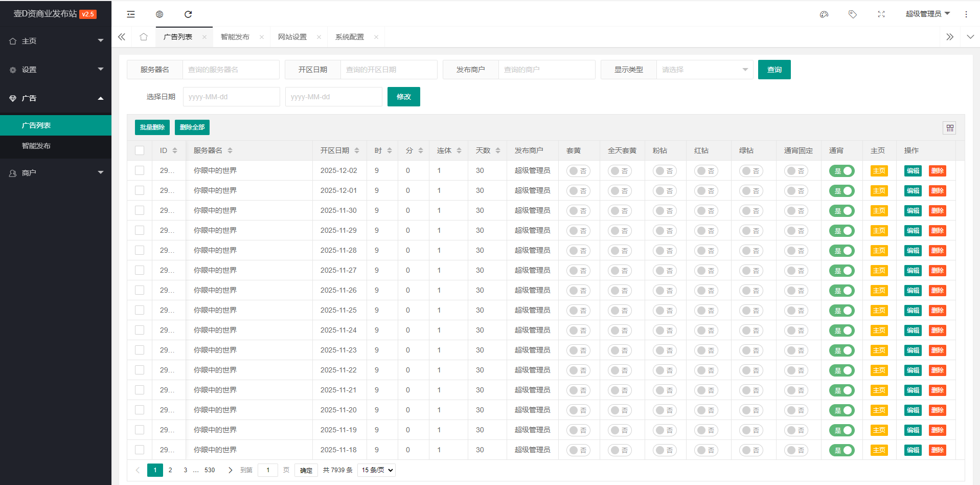Enable 套黄 toggle for the 2025-12-01 row
The width and height of the screenshot is (980, 485).
coord(578,191)
